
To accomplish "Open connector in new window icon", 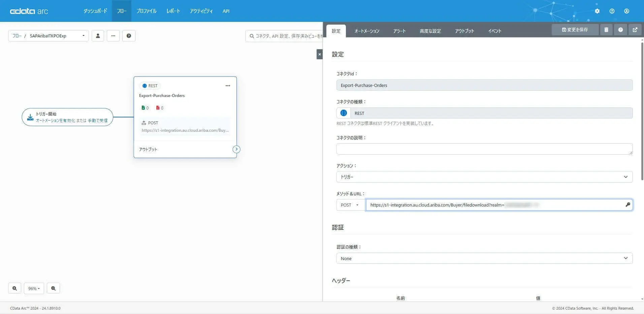I will 635,30.
